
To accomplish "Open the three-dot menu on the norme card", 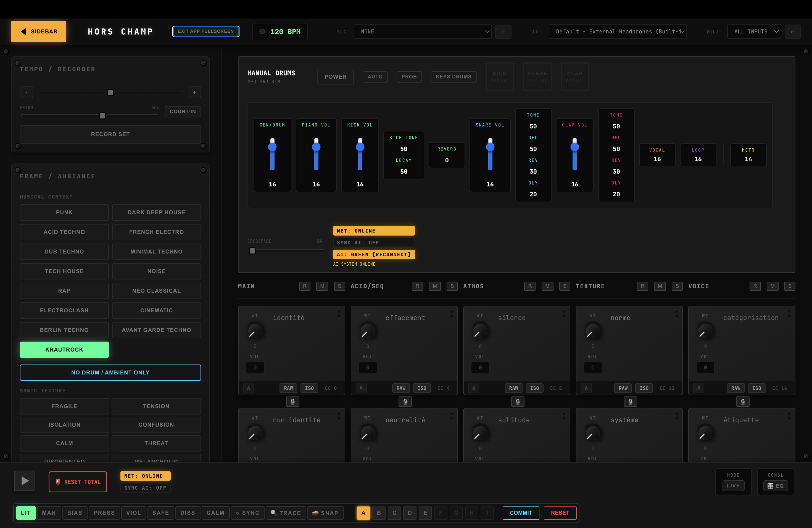I will click(x=677, y=314).
